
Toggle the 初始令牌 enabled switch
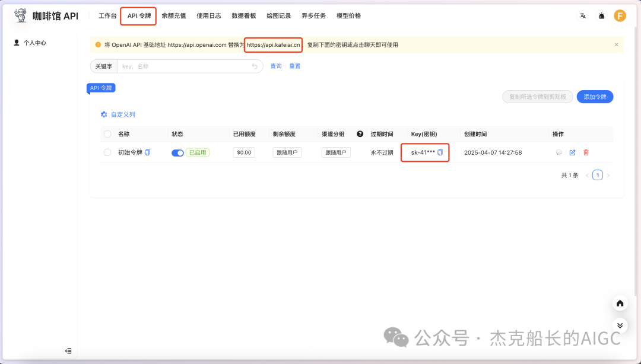(177, 153)
